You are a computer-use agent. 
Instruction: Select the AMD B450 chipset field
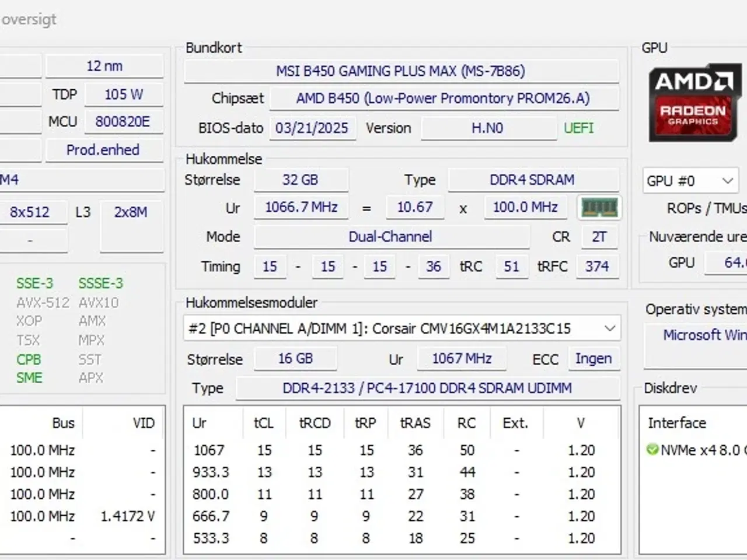pos(444,98)
